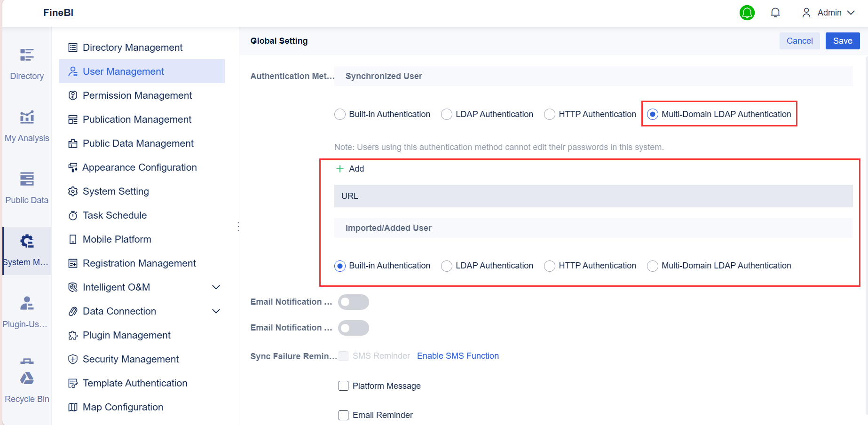This screenshot has width=868, height=425.
Task: Check the Platform Message checkbox
Action: coord(343,386)
